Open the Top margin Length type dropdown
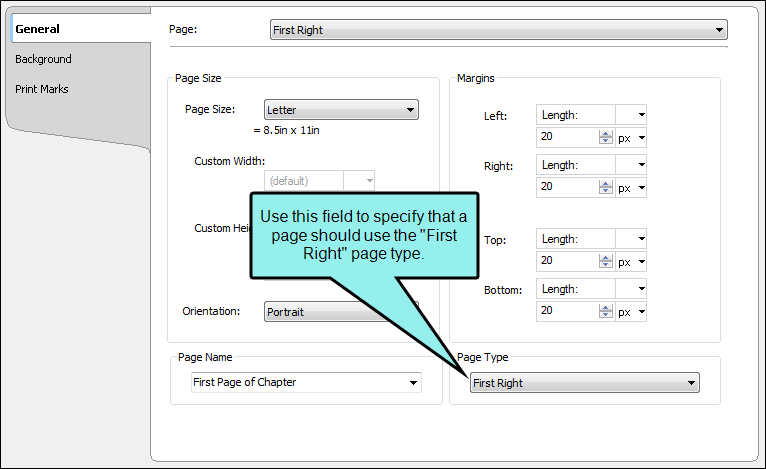The height and width of the screenshot is (469, 766). [x=591, y=239]
